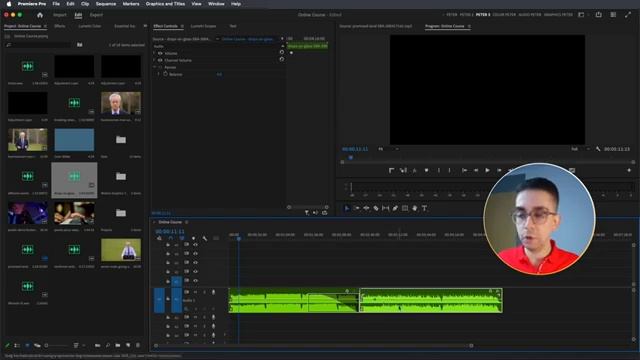Select the Pen tool
The width and height of the screenshot is (640, 360).
coord(395,208)
